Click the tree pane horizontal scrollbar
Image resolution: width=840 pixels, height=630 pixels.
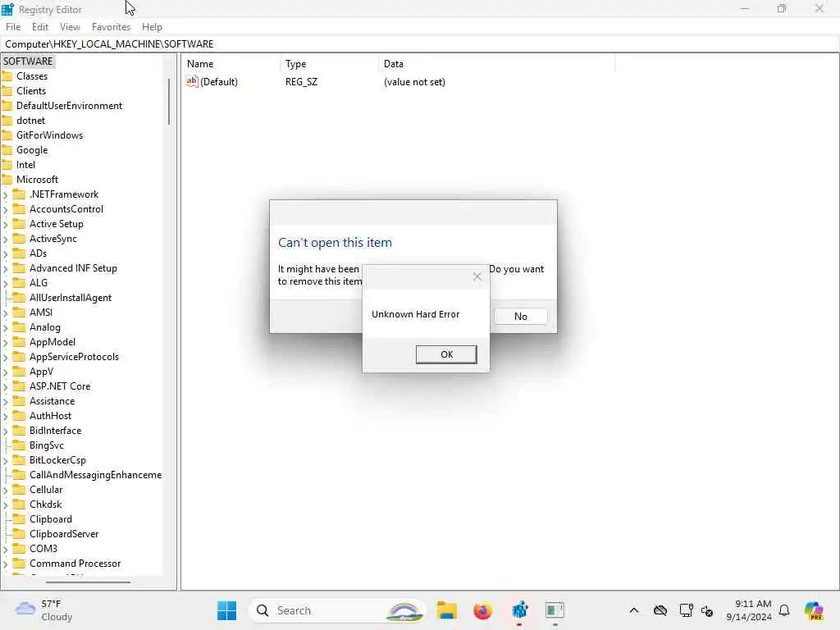pos(88,582)
